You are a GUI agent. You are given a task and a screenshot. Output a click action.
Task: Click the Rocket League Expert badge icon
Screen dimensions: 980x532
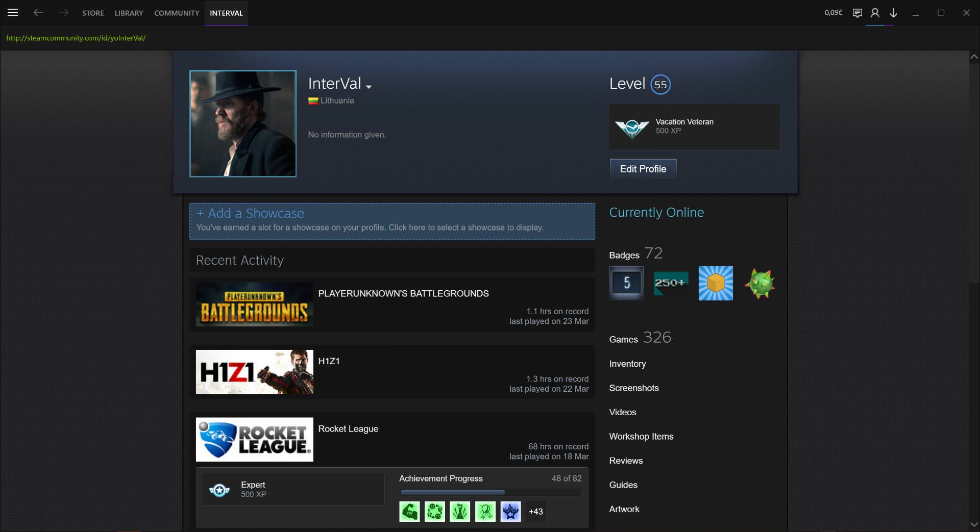coord(219,490)
